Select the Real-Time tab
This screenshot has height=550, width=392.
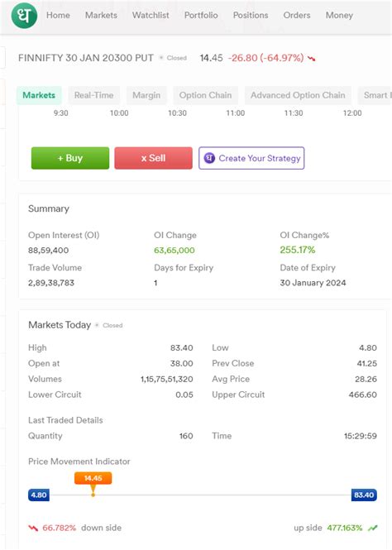tap(94, 95)
